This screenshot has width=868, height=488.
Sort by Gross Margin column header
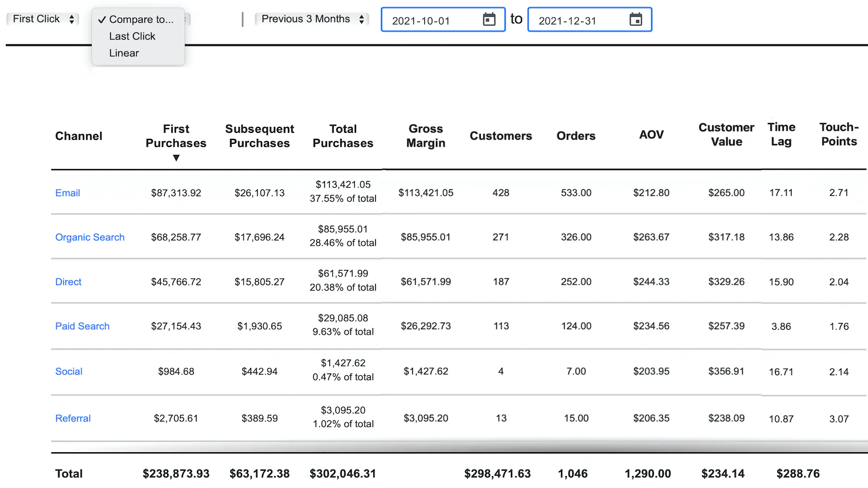tap(426, 136)
